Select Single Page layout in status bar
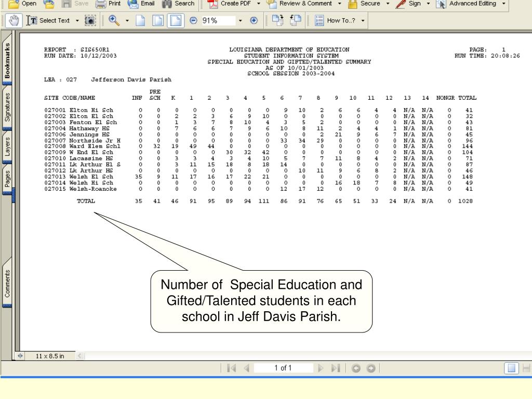This screenshot has width=532, height=399. pyautogui.click(x=511, y=368)
